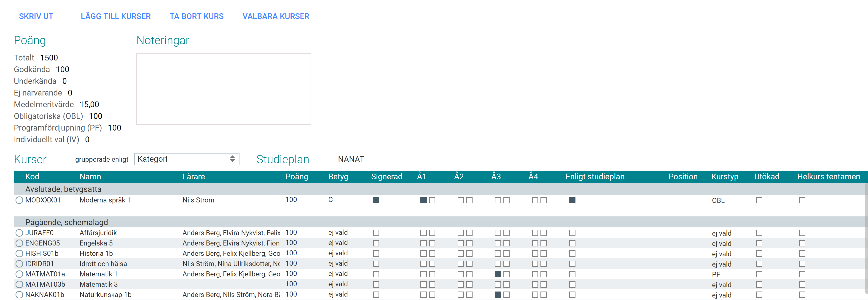This screenshot has height=300, width=868.
Task: Select the Naturkunskap 1b radio button
Action: 19,295
